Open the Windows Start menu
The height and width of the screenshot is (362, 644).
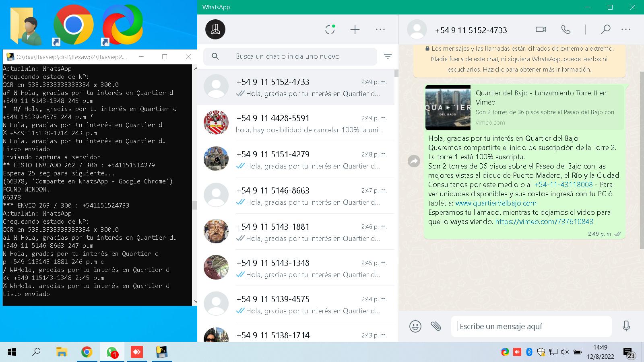(x=12, y=352)
